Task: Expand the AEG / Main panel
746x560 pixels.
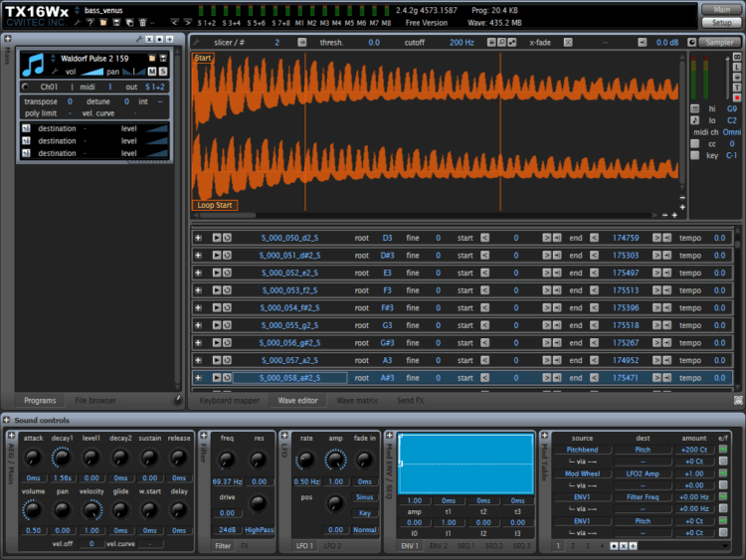Action: tap(11, 436)
